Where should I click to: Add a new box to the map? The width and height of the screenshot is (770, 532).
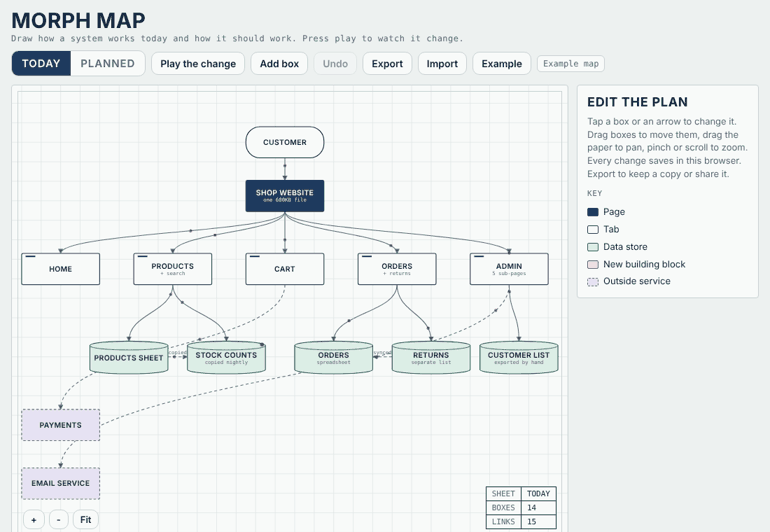(x=279, y=64)
